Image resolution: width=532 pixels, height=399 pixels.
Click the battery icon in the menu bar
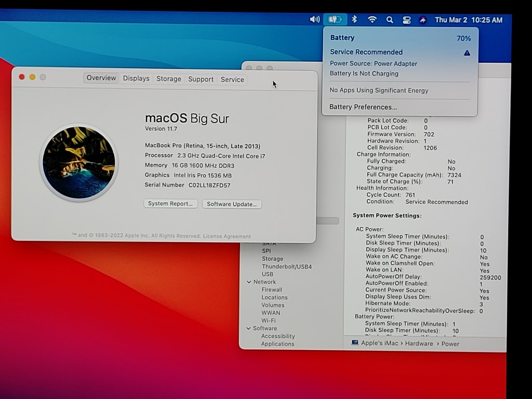pos(335,19)
